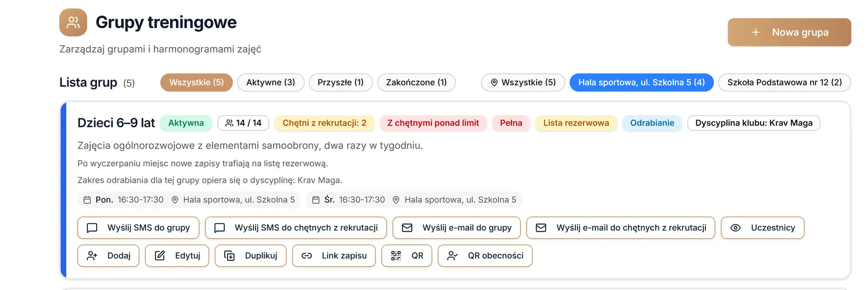This screenshot has width=868, height=290.
Task: Click the eye icon on Uczestnicy
Action: click(736, 228)
